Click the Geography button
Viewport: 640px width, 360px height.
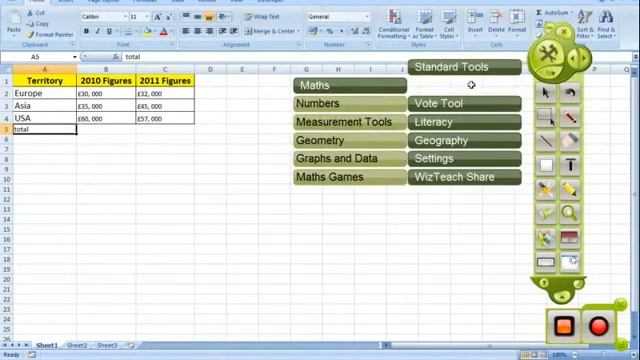(x=464, y=140)
